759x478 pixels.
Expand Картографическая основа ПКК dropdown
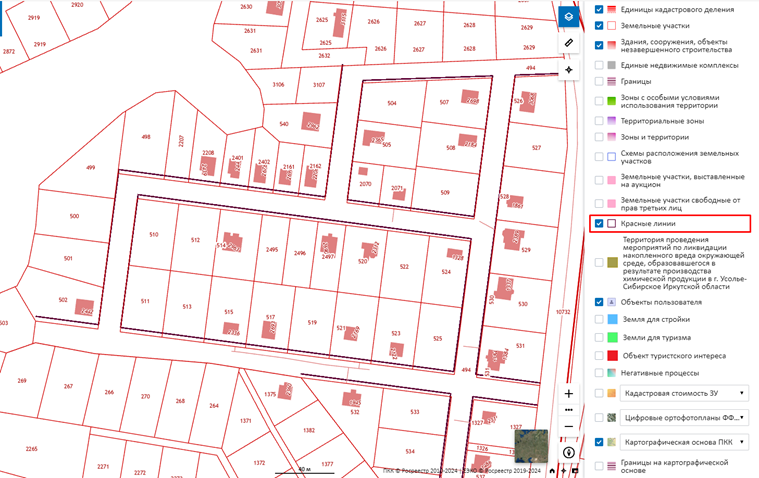(684, 442)
